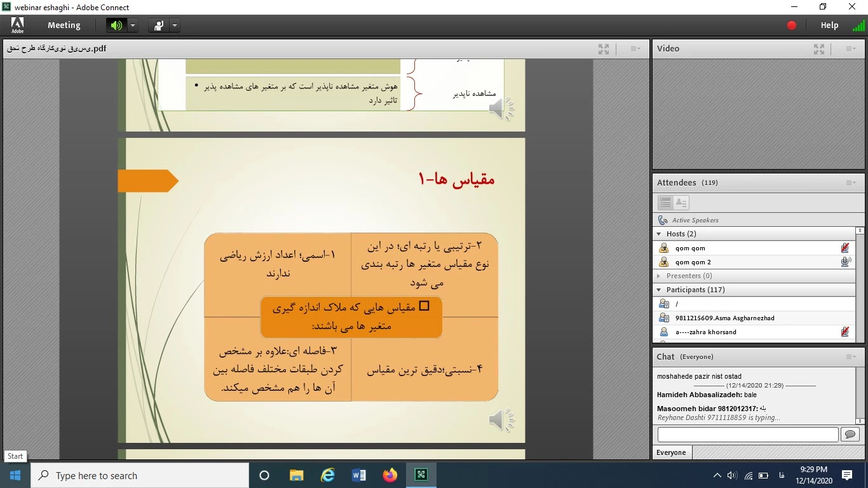Open the Chat pod options menu
Viewport: 868px width, 488px height.
pos(851,357)
